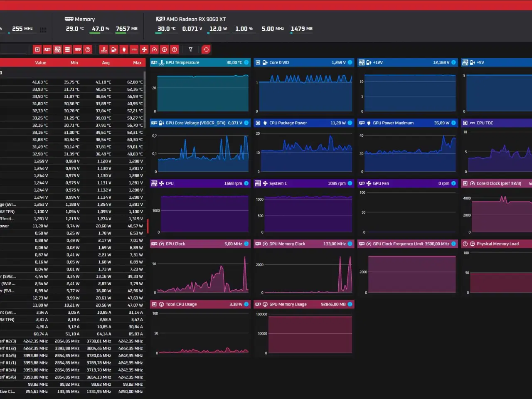This screenshot has height=399, width=532.
Task: Open info for the GPU Fan graph
Action: pos(453,183)
